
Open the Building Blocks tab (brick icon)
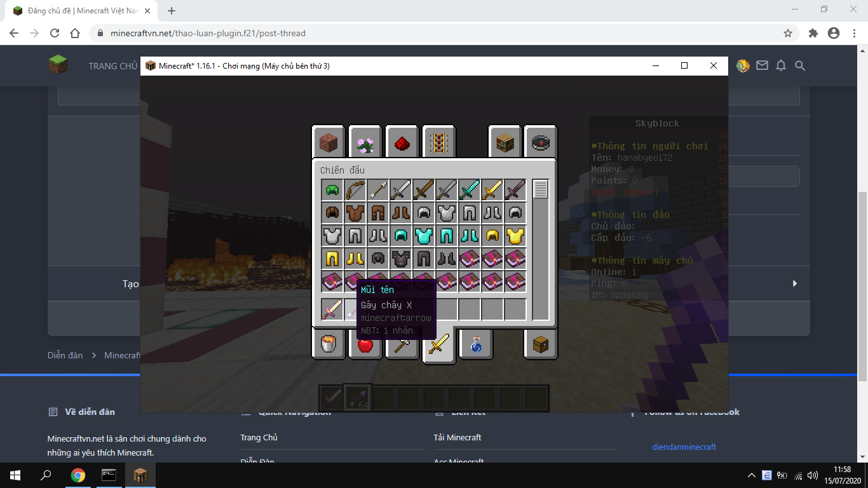pyautogui.click(x=329, y=142)
